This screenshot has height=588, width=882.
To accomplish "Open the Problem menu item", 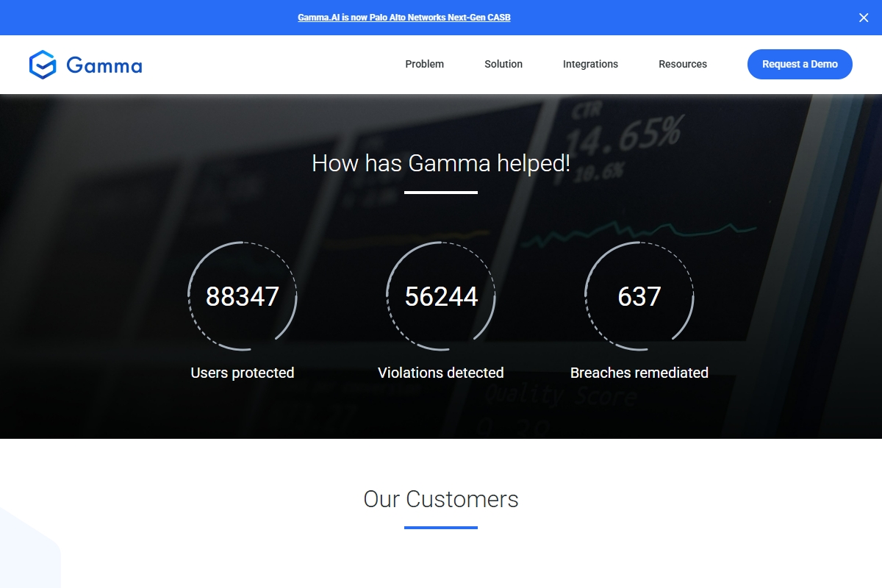I will tap(424, 64).
